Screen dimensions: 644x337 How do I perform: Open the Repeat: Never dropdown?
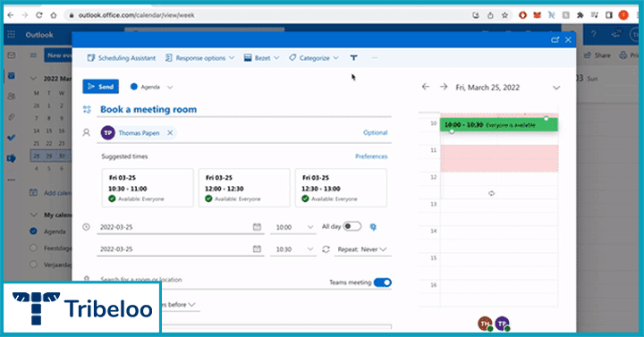click(362, 249)
